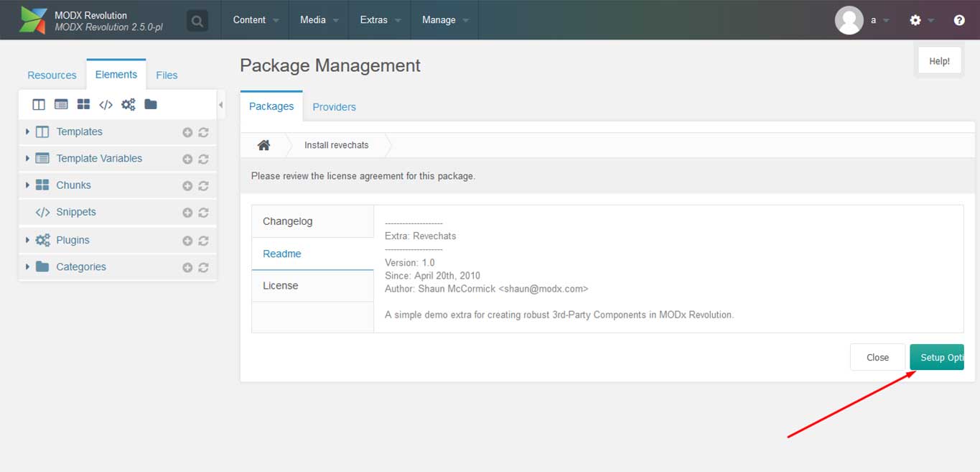Select the License tab
The image size is (980, 472).
[280, 285]
